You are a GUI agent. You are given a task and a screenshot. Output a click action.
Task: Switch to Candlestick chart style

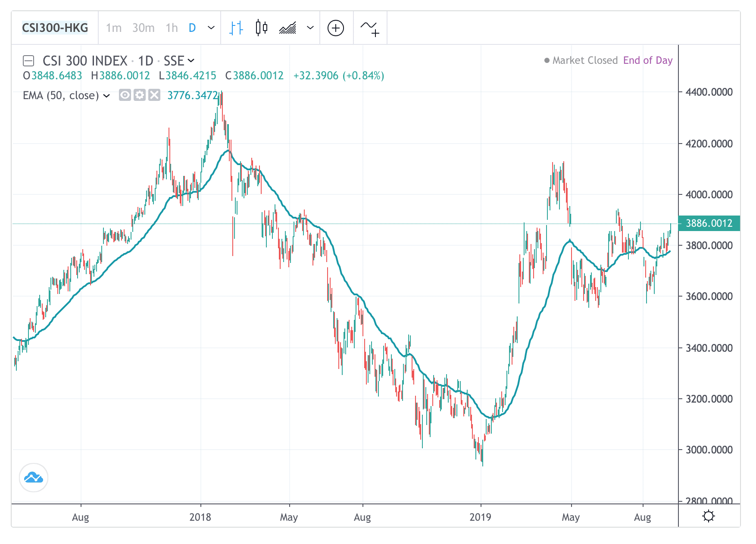click(x=261, y=28)
